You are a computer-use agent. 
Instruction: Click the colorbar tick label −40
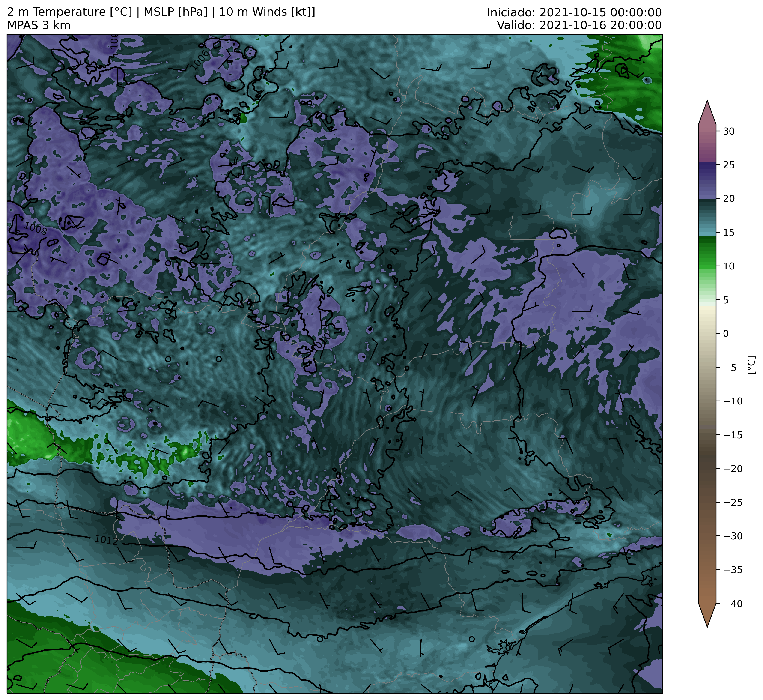tap(732, 603)
